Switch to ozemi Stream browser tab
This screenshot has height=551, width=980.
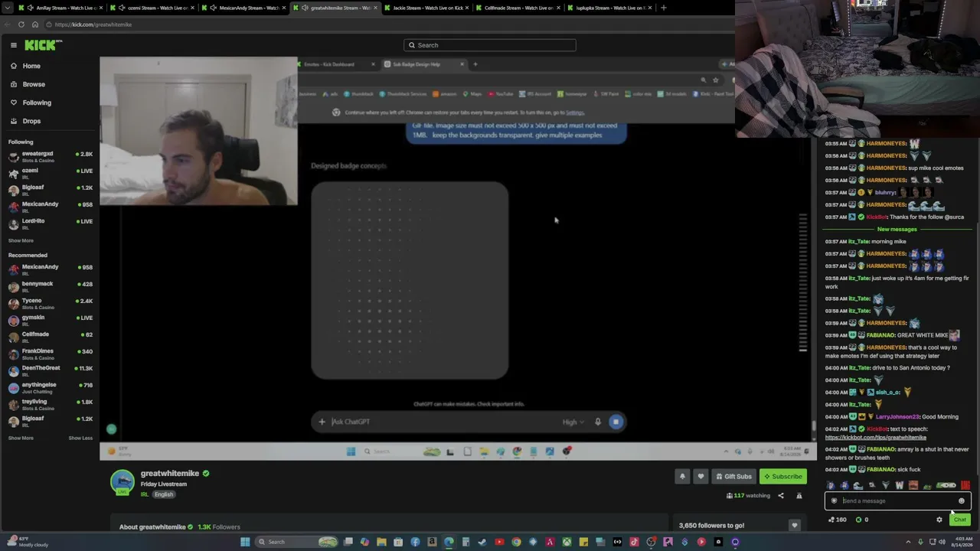tap(152, 8)
